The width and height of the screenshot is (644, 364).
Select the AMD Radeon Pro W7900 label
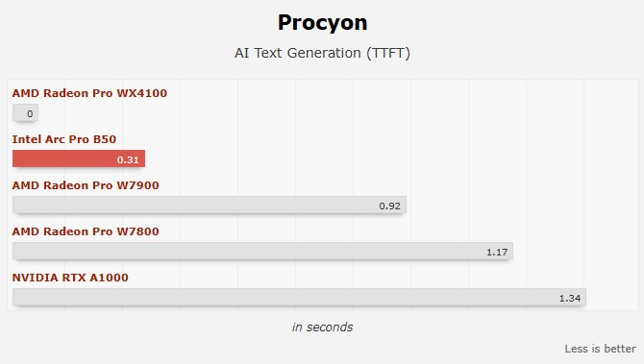pos(86,185)
